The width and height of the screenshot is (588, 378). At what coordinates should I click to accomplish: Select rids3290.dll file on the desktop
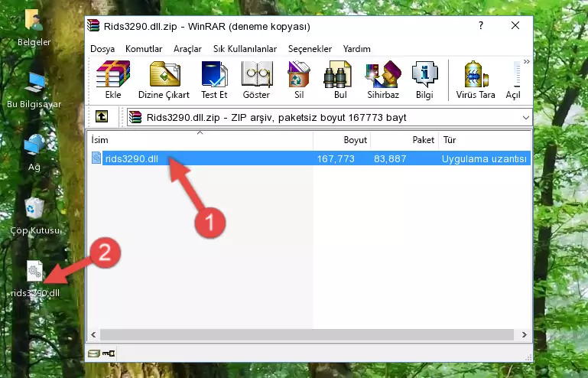[34, 279]
